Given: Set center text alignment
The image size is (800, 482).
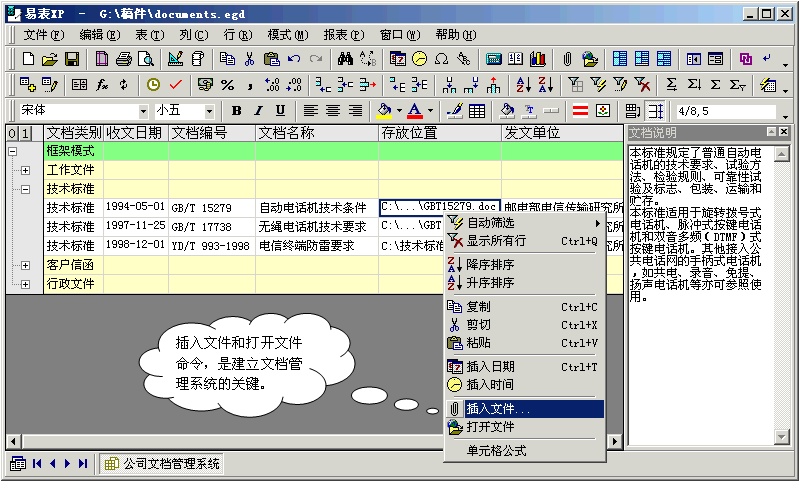Looking at the screenshot, I should tap(333, 111).
